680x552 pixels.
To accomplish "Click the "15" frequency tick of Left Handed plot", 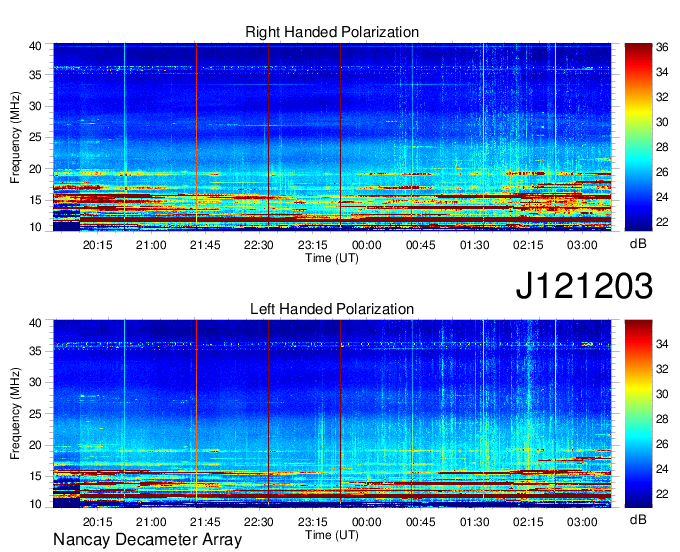I will point(35,477).
